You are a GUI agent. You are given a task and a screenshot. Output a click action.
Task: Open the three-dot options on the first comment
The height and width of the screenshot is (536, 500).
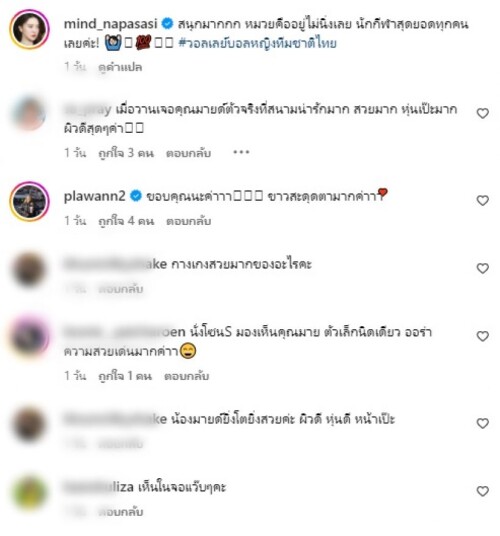click(241, 152)
